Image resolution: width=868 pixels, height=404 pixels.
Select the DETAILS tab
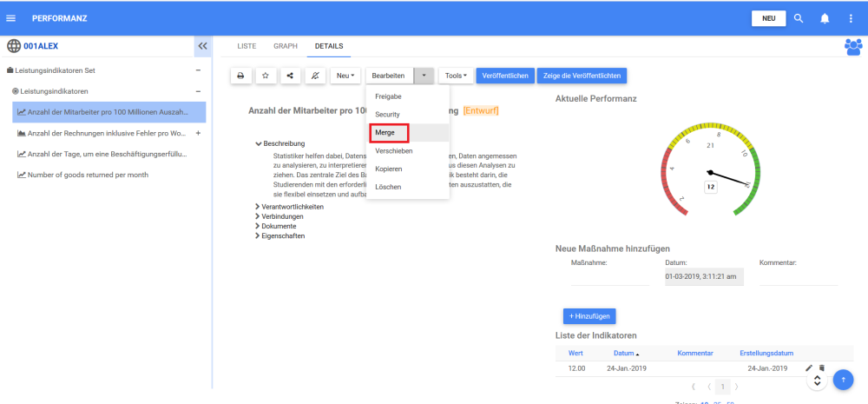click(x=329, y=46)
